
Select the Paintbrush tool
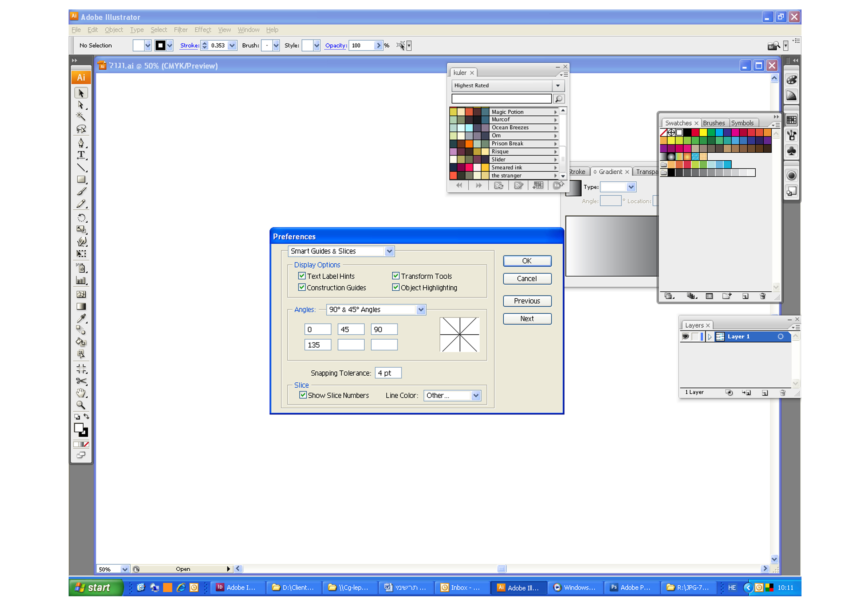[81, 192]
